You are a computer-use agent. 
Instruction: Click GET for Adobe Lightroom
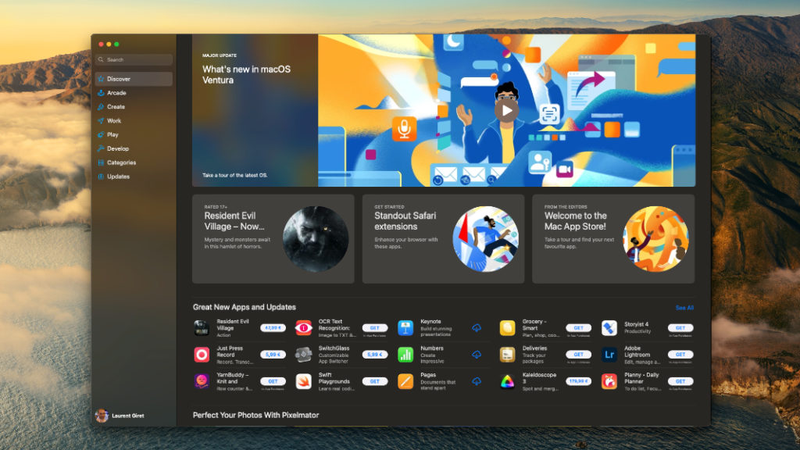[681, 354]
